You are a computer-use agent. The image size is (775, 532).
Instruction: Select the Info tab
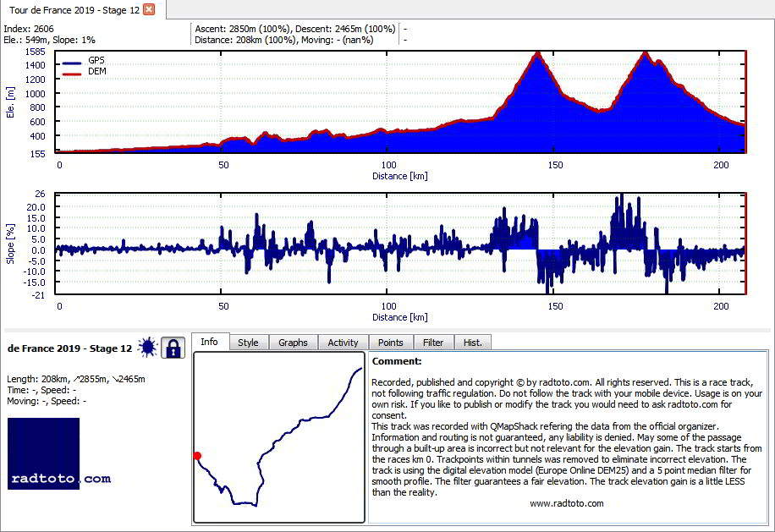point(210,342)
